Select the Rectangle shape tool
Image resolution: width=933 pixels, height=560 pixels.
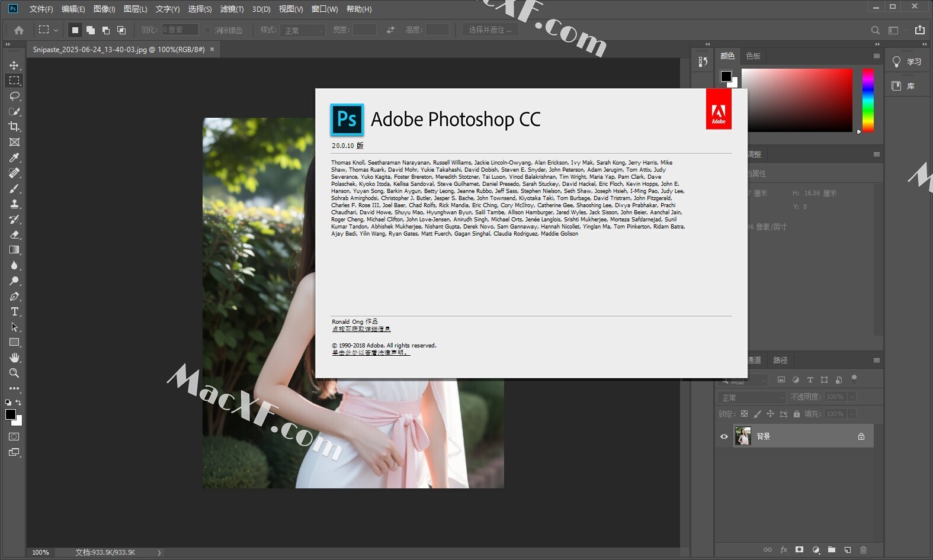pyautogui.click(x=14, y=342)
